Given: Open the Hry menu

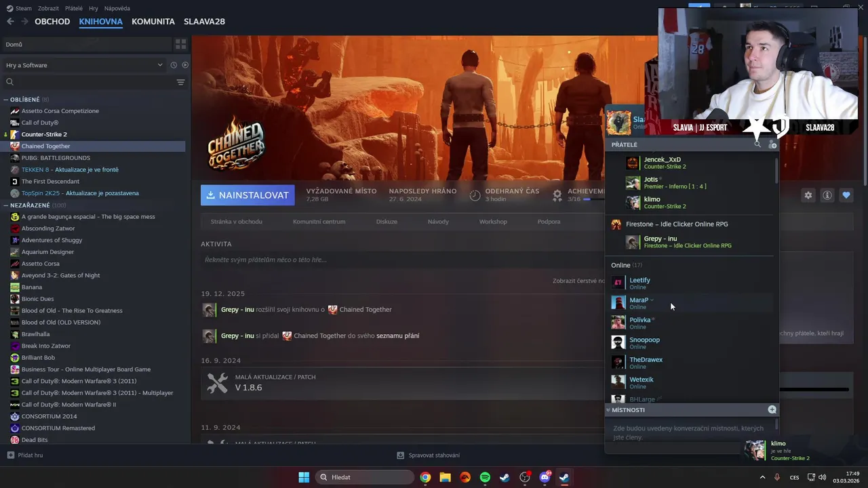Looking at the screenshot, I should (x=94, y=8).
